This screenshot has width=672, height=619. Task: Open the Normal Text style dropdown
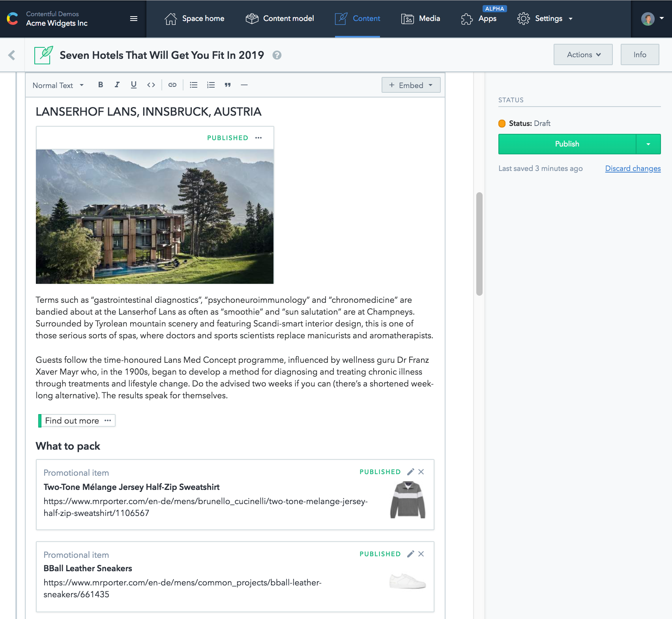[58, 85]
